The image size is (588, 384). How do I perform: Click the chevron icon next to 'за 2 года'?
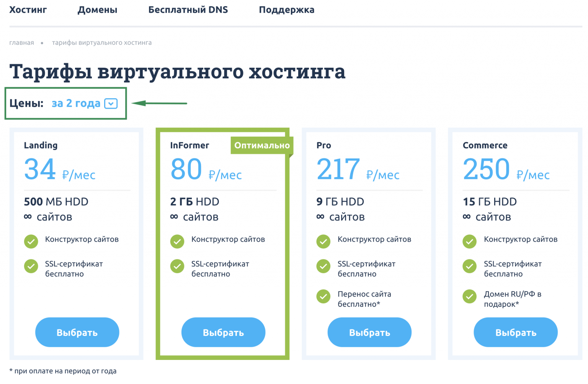pos(111,104)
